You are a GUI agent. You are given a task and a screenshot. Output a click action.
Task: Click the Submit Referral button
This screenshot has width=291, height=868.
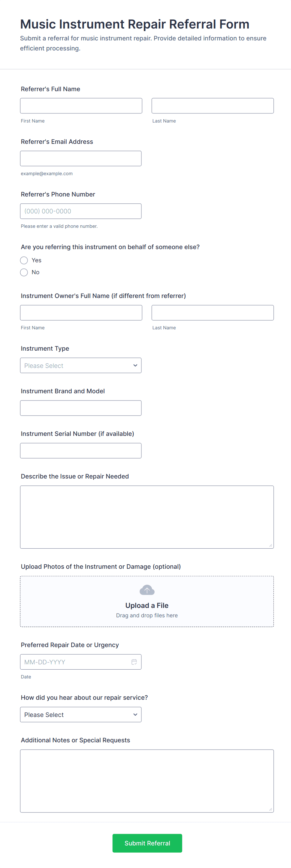pos(147,843)
